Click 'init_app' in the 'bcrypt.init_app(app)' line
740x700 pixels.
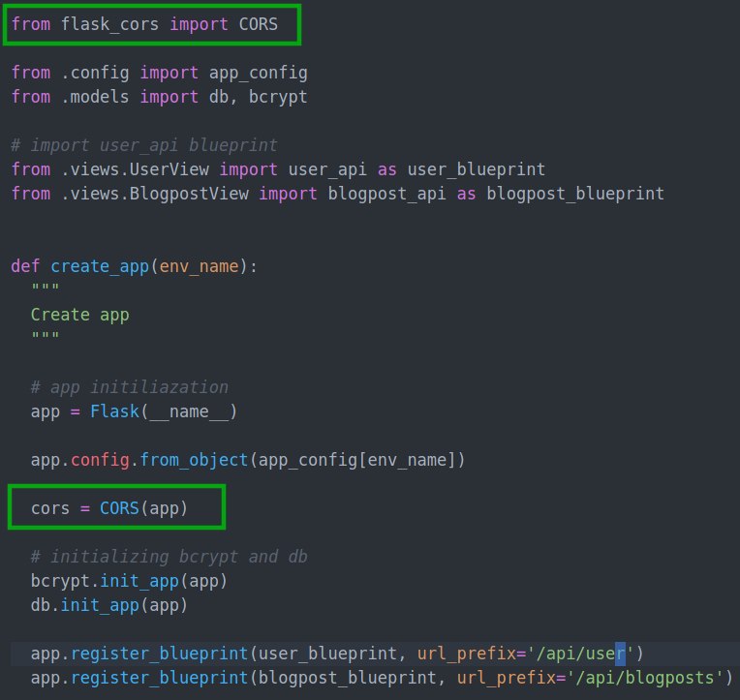(x=139, y=581)
